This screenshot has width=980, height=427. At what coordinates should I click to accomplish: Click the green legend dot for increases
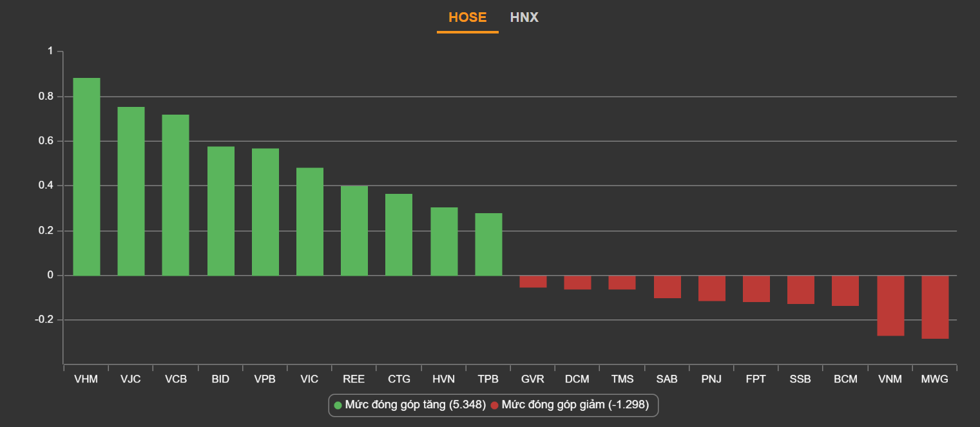click(x=338, y=405)
